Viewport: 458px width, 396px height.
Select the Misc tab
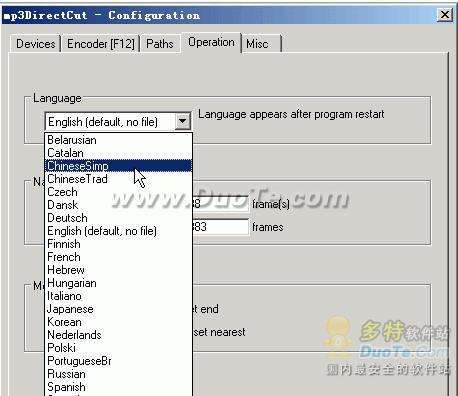[x=261, y=44]
